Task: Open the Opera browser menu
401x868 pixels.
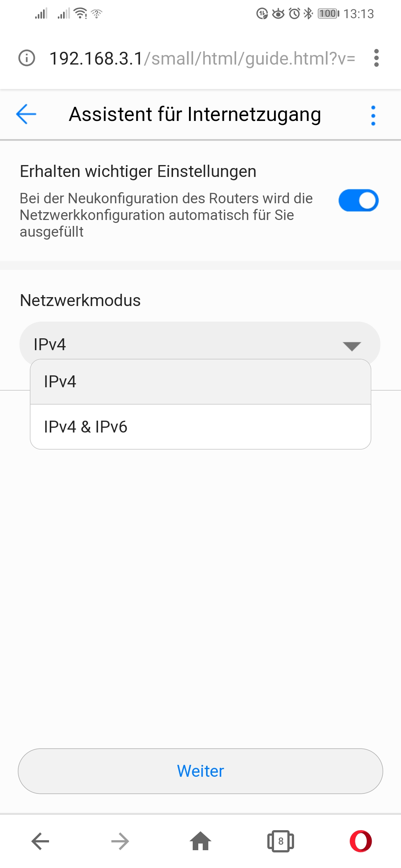Action: click(376, 57)
